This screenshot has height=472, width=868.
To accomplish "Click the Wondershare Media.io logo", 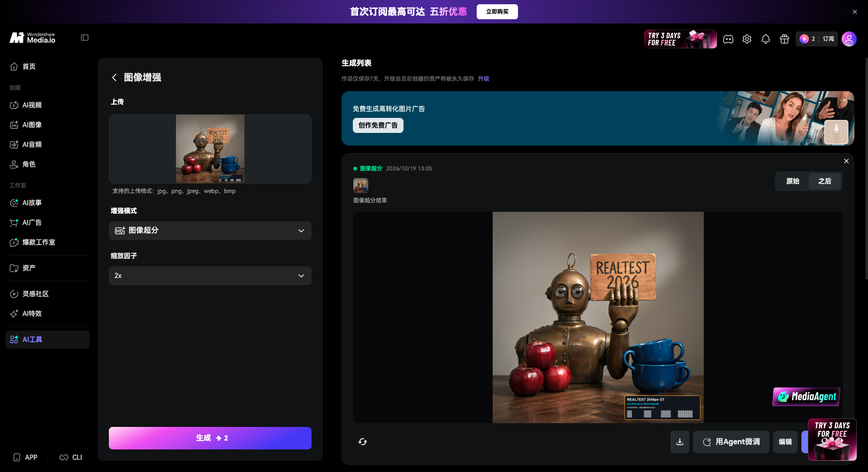I will (x=32, y=38).
